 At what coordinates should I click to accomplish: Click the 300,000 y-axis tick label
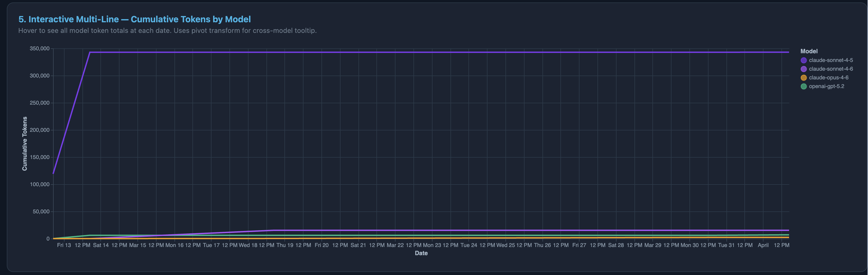coord(39,76)
